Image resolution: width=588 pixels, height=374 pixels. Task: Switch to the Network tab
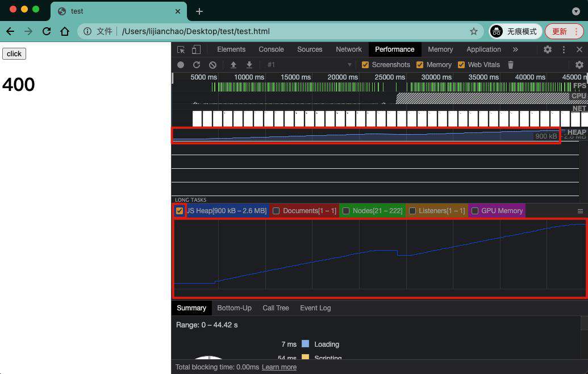pyautogui.click(x=349, y=49)
